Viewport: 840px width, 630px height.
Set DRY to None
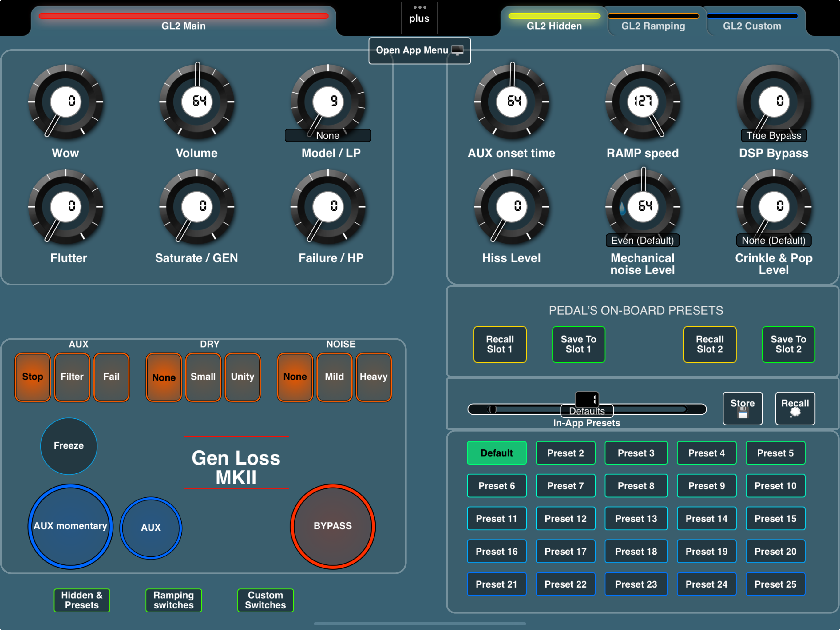click(164, 377)
